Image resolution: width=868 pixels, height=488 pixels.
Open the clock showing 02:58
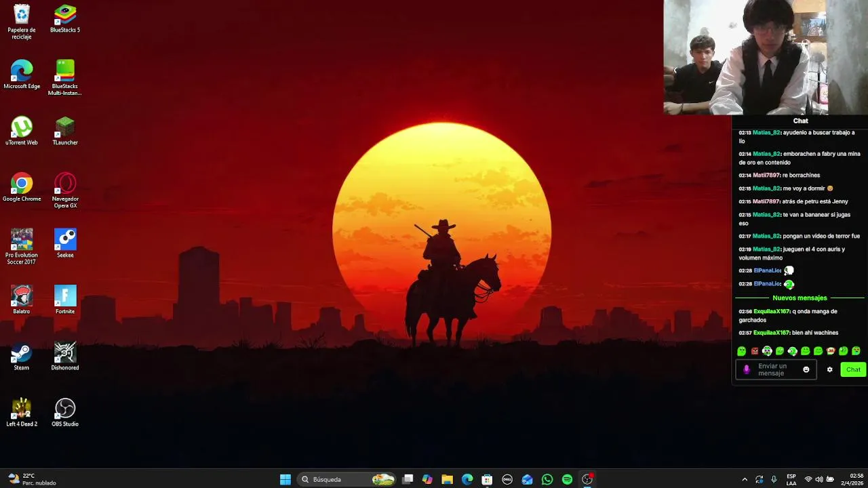click(853, 479)
